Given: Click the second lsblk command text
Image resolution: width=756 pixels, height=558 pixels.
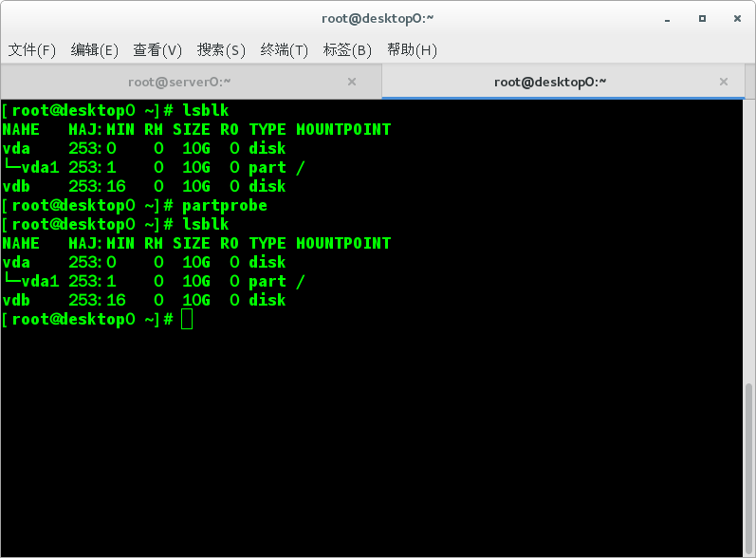Looking at the screenshot, I should 206,224.
